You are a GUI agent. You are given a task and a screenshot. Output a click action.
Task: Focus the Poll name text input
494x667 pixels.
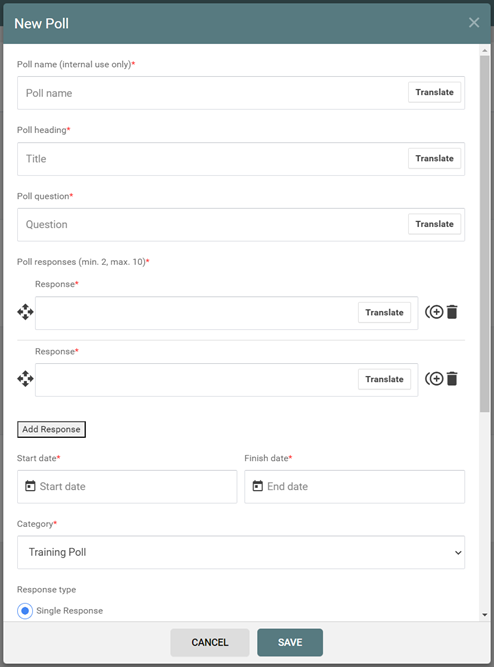[213, 93]
